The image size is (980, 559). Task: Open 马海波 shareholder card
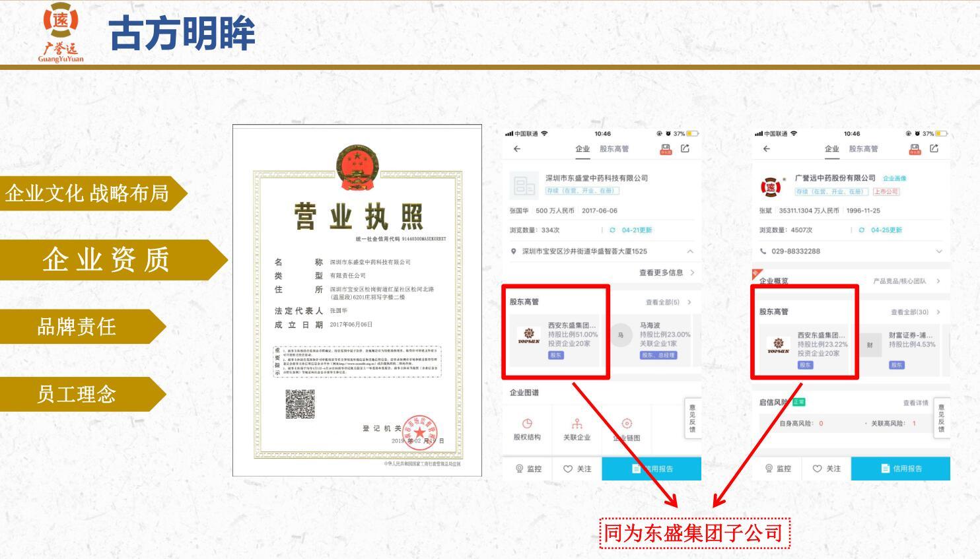coord(652,340)
